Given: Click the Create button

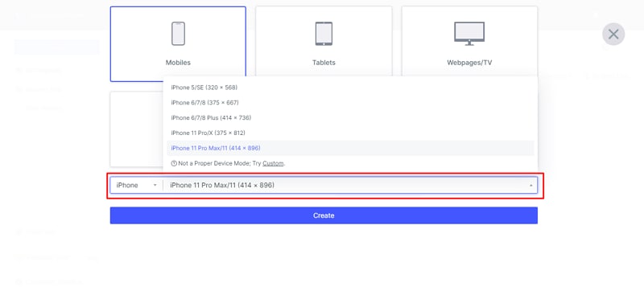Looking at the screenshot, I should (324, 215).
